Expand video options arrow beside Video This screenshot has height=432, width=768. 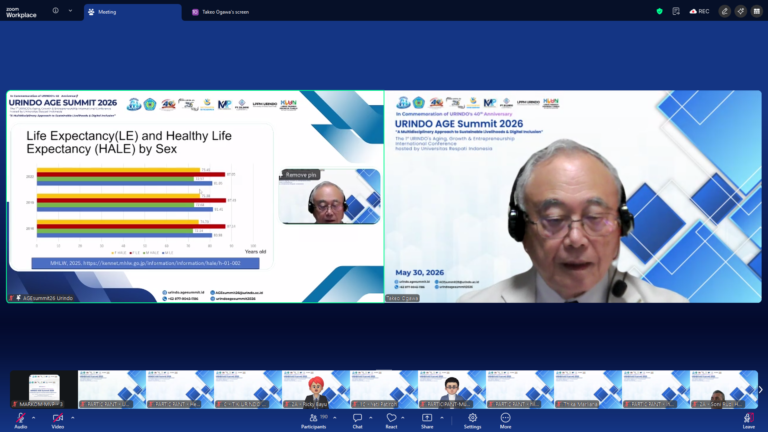tap(72, 418)
